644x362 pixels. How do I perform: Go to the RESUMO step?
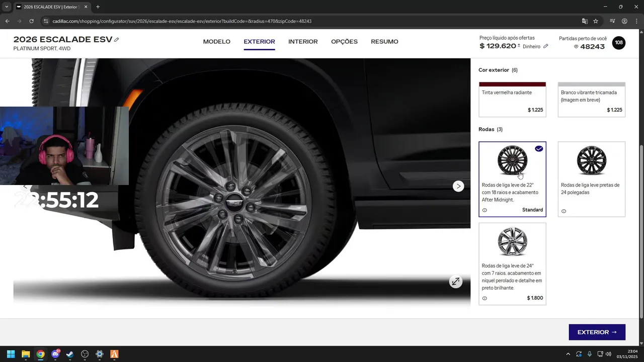click(384, 42)
